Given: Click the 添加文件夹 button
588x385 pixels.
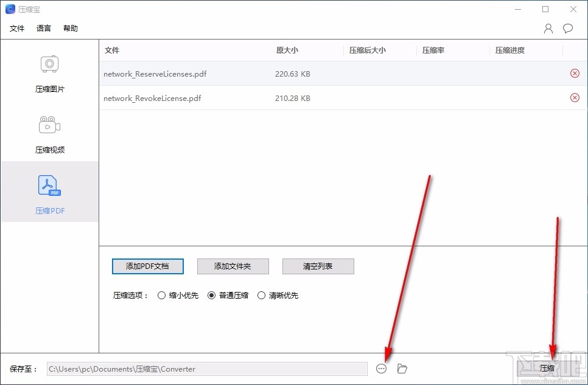Looking at the screenshot, I should click(x=233, y=266).
